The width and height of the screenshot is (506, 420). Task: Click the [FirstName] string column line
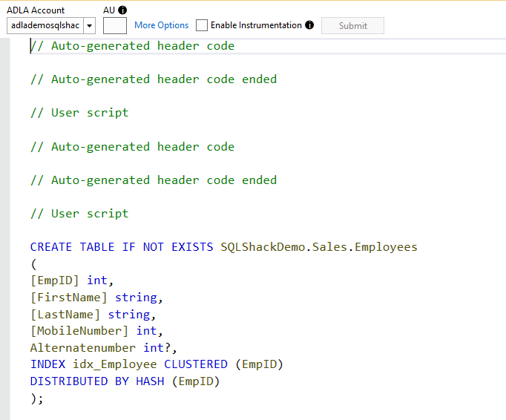[x=96, y=298]
